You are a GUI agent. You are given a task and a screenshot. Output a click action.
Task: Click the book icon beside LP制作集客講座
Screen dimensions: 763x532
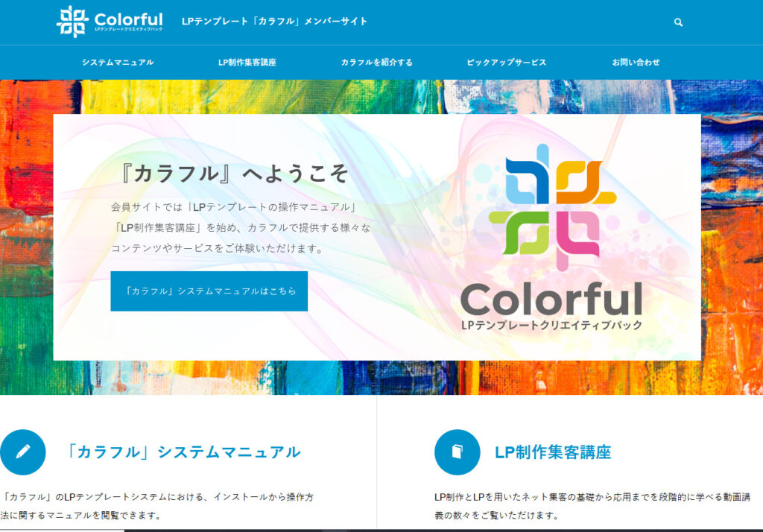[x=457, y=452]
